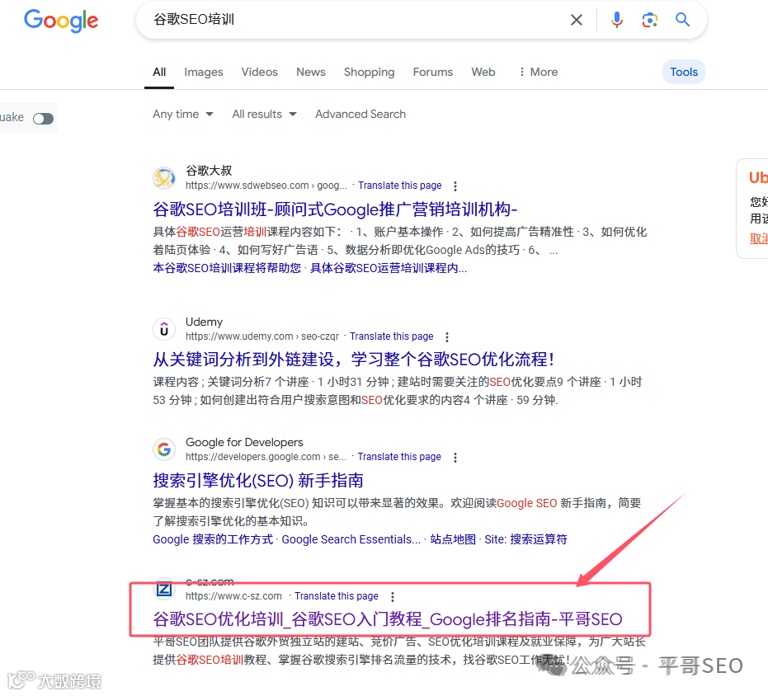Open Advanced Search link
This screenshot has height=696, width=768.
(360, 114)
